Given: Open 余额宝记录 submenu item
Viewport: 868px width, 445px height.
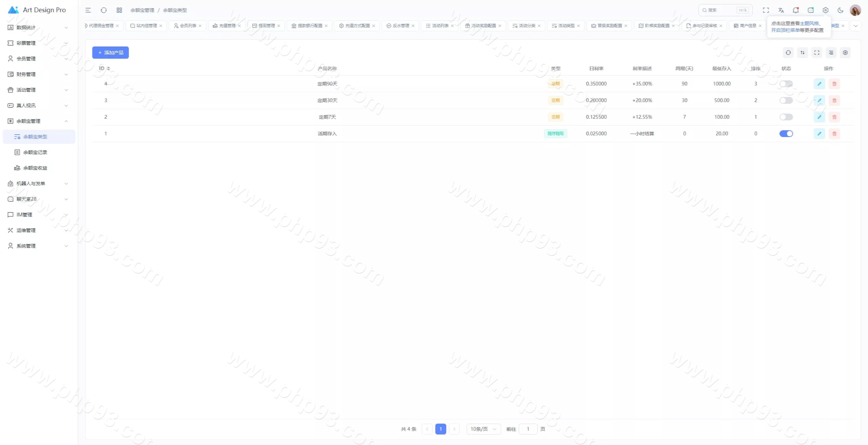Looking at the screenshot, I should 35,152.
